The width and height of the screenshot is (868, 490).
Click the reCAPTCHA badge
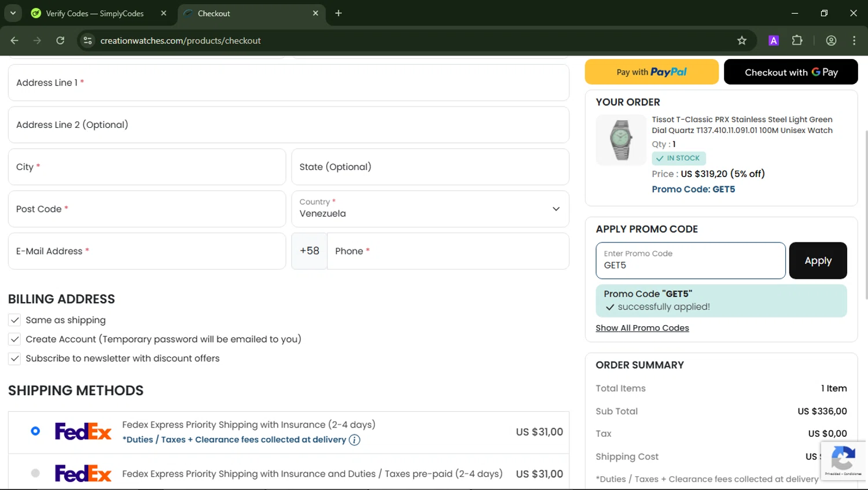[x=843, y=460]
